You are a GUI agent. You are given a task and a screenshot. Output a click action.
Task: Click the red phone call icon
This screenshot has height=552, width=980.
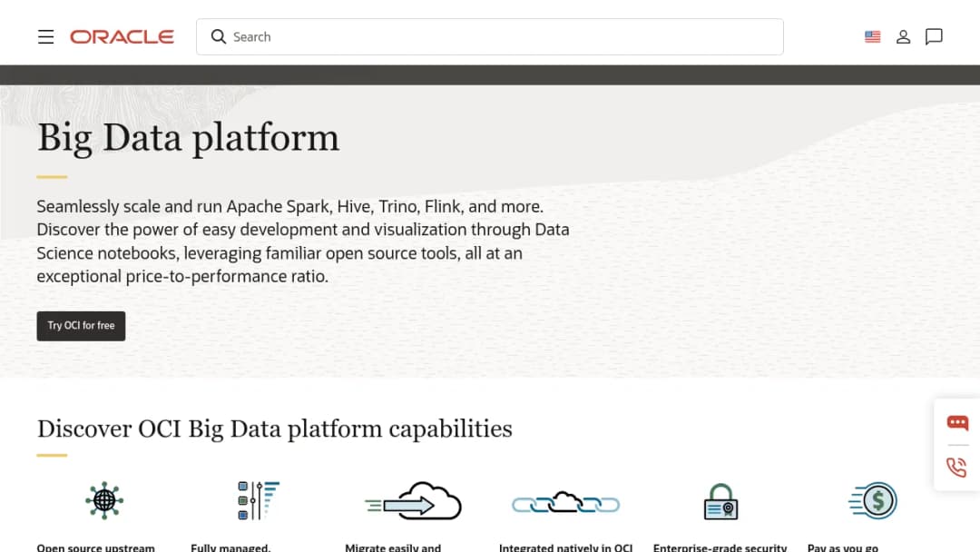957,467
